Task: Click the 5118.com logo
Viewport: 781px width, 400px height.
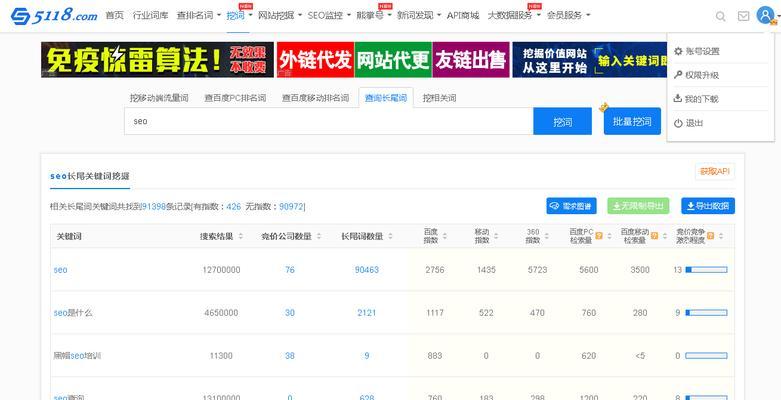Action: (x=54, y=16)
